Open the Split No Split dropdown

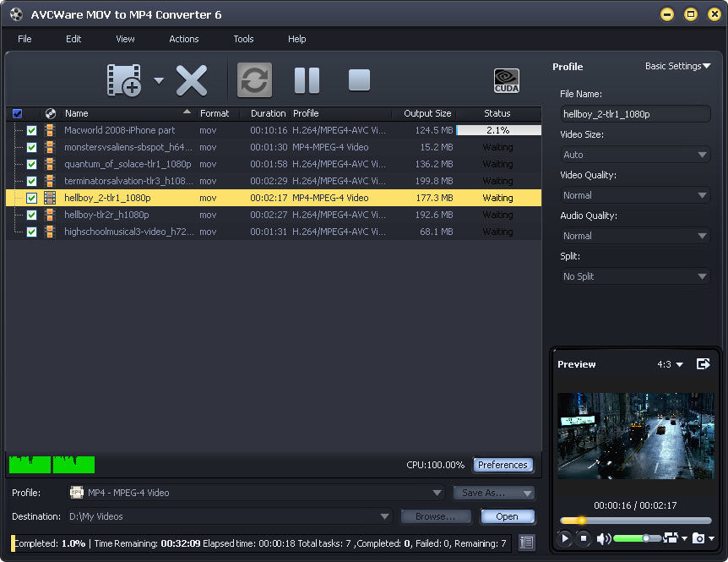[635, 276]
